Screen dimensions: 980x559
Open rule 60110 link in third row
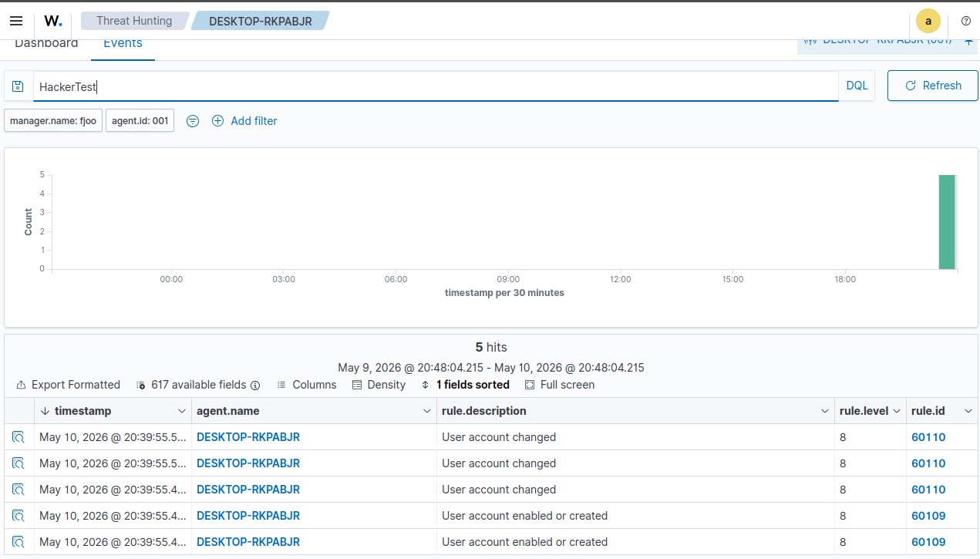tap(928, 490)
